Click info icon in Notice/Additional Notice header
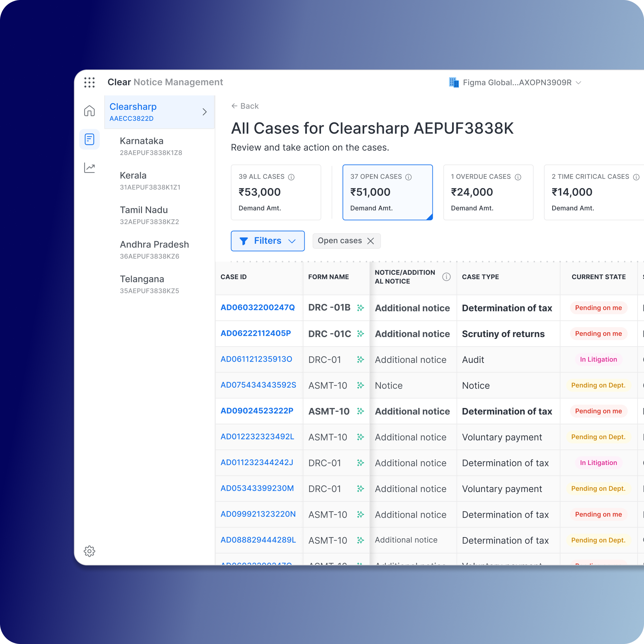 [446, 277]
